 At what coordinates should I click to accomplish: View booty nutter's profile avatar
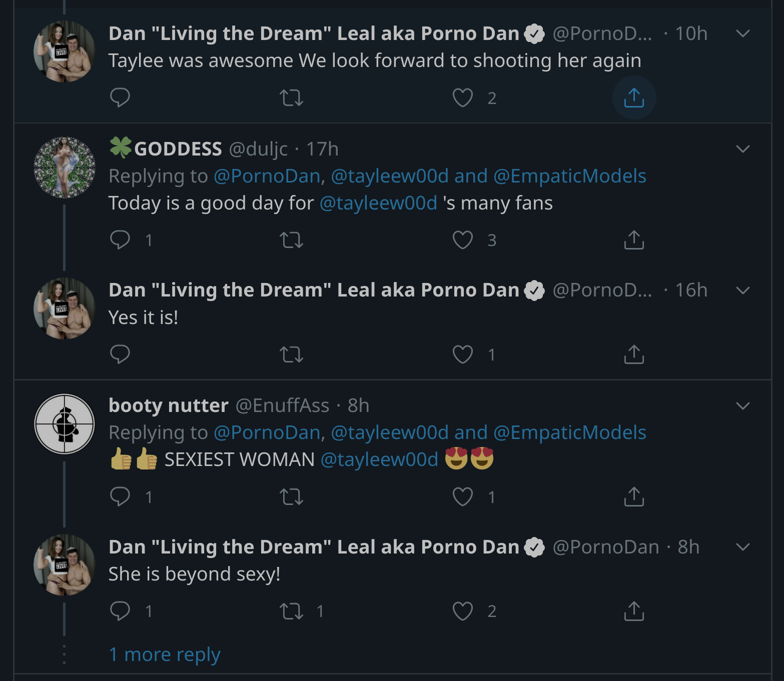(65, 424)
